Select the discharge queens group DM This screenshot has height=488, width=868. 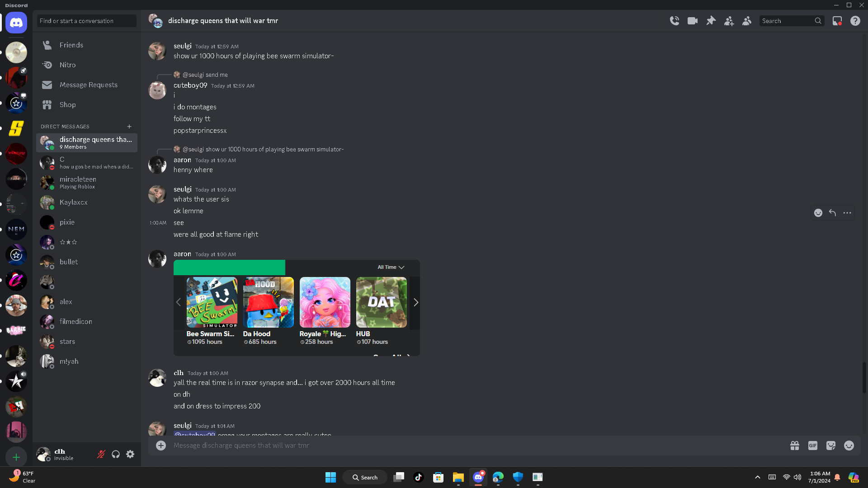[87, 143]
